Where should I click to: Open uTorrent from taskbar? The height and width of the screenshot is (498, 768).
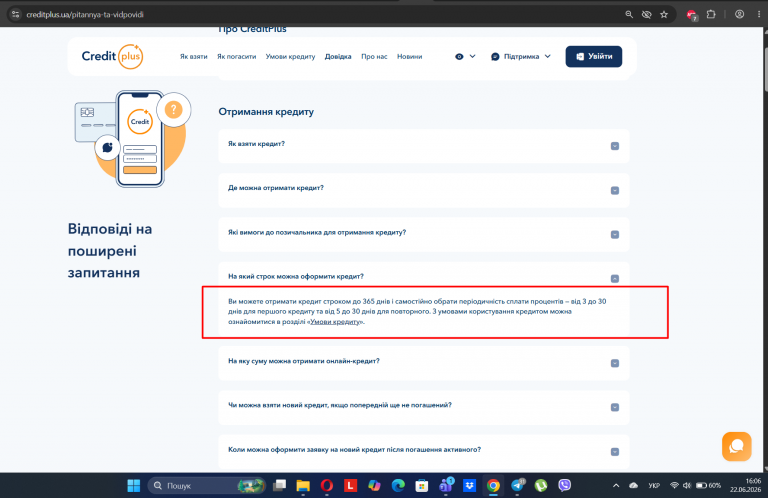(541, 485)
